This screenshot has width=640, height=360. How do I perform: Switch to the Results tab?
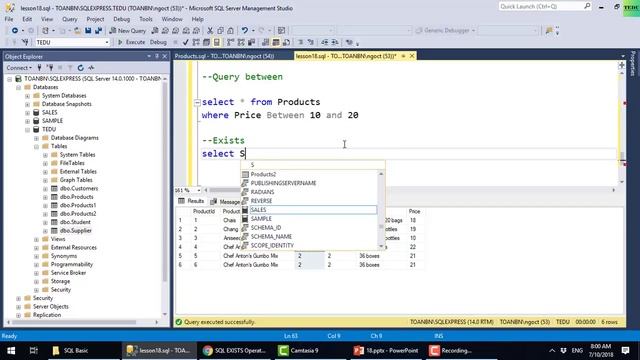[191, 201]
